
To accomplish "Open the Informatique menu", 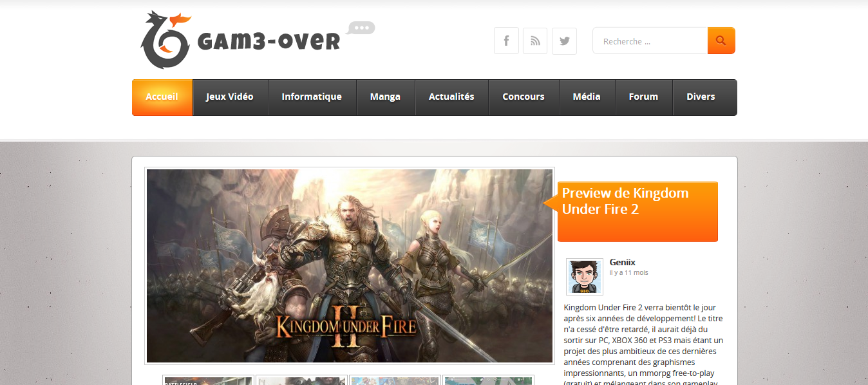I will click(312, 97).
